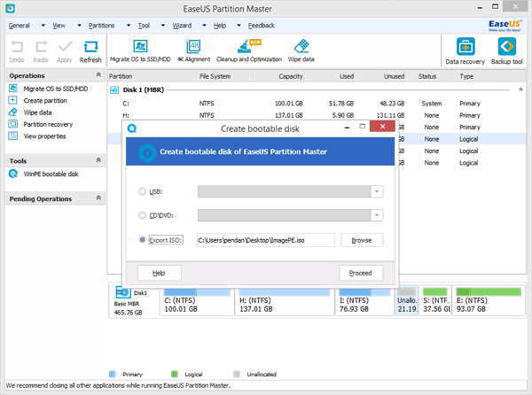Open the Tool menu
532x395 pixels.
[x=144, y=26]
